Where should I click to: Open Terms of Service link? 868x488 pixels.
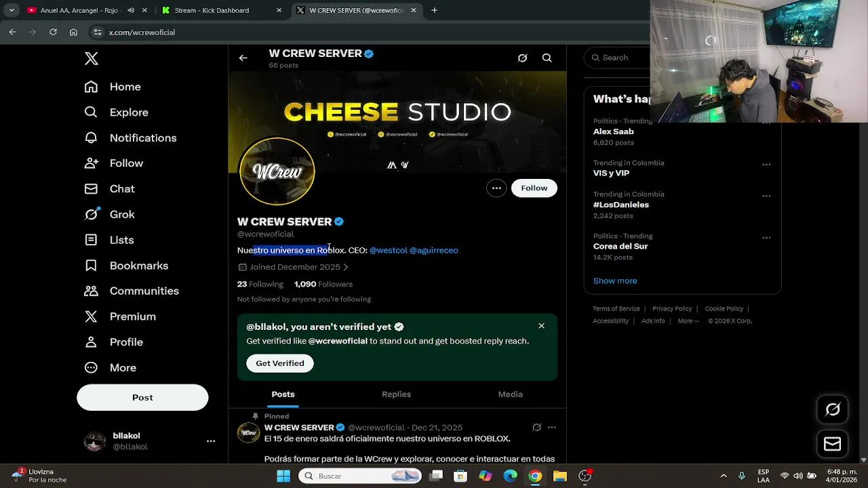coord(616,309)
